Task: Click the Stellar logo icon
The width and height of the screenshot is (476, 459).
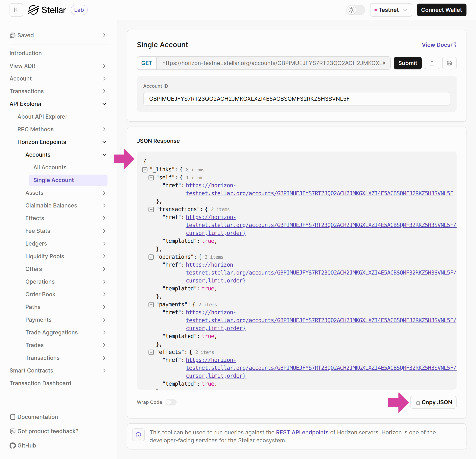Action: [x=33, y=10]
